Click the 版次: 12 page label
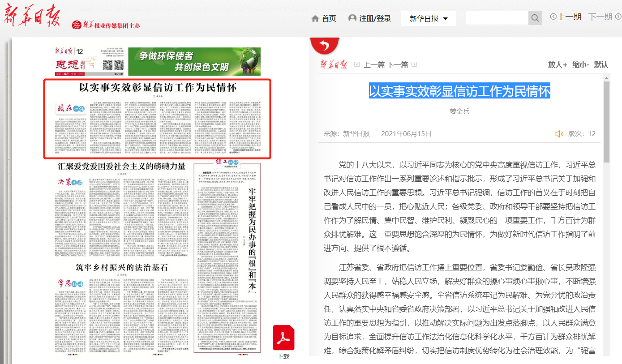This screenshot has width=622, height=364. [582, 133]
